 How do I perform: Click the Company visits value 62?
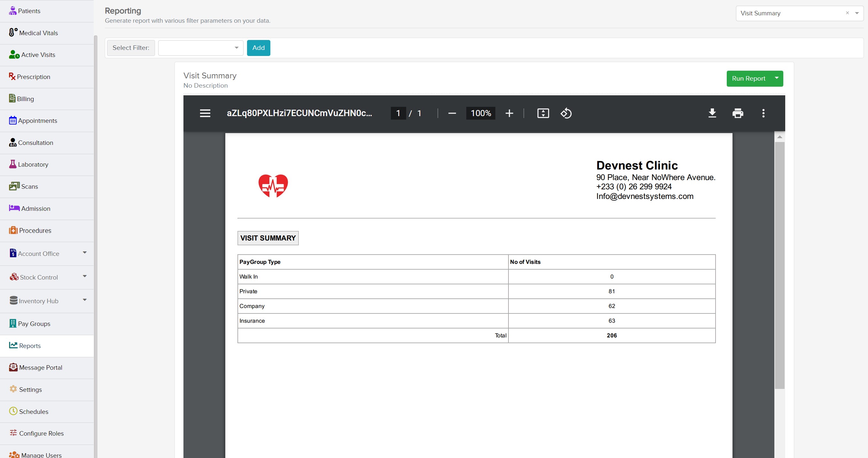pos(612,306)
